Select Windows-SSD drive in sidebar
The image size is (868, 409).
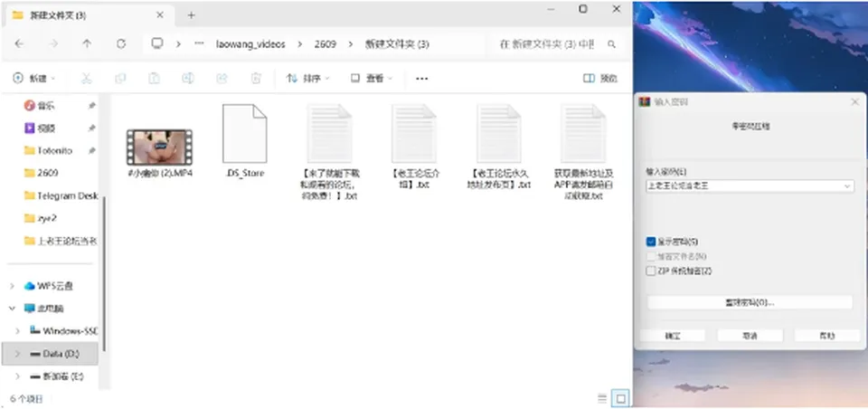coord(63,331)
